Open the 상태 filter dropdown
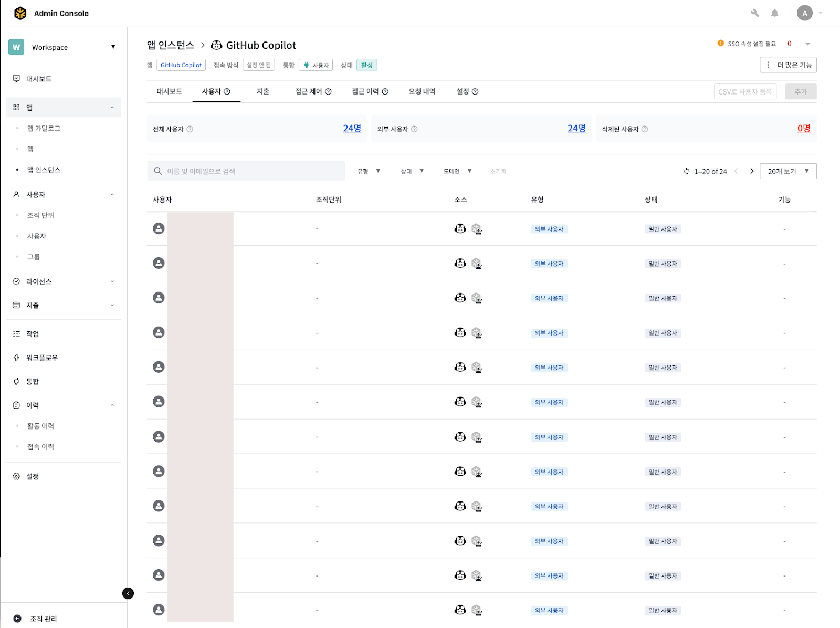This screenshot has height=628, width=840. pyautogui.click(x=412, y=171)
